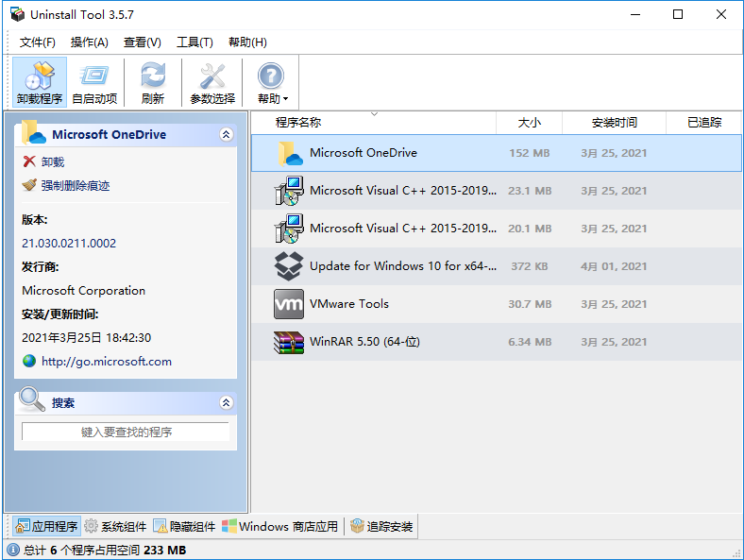Click the info icon in status bar
Viewport: 744px width, 560px height.
pyautogui.click(x=13, y=550)
